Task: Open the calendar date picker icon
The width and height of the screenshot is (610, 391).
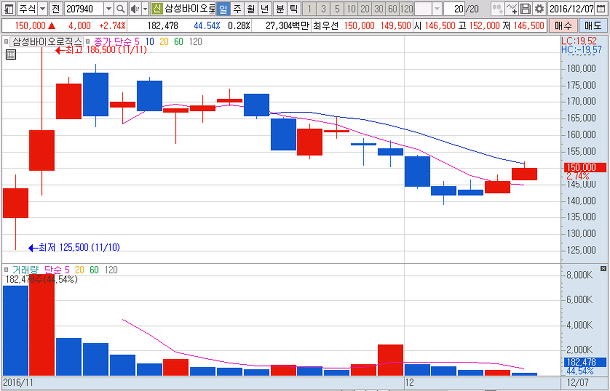Action: tap(600, 8)
